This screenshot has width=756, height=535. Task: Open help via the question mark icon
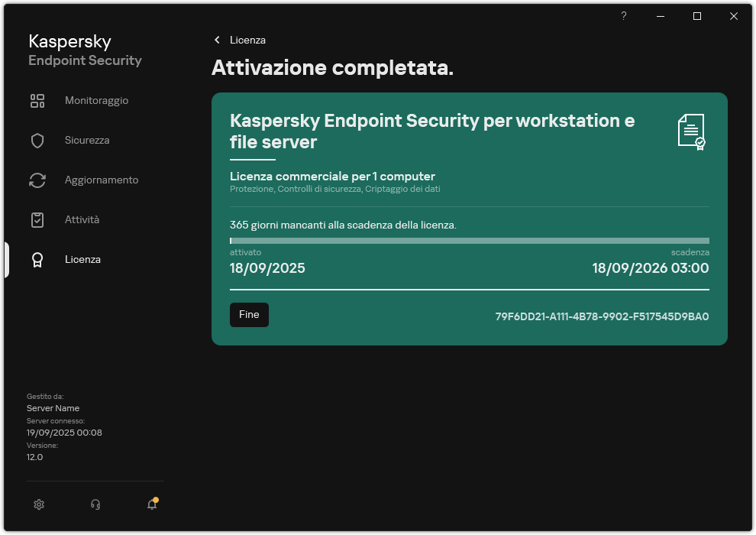pos(623,16)
